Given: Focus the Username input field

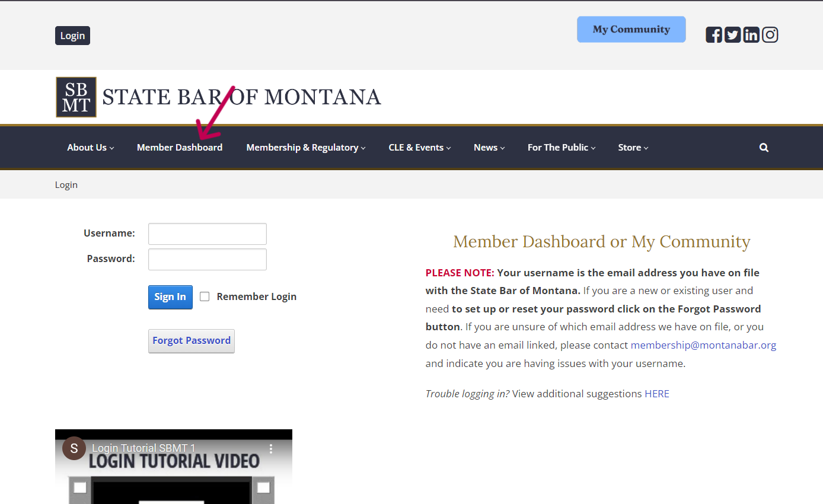Looking at the screenshot, I should point(208,234).
